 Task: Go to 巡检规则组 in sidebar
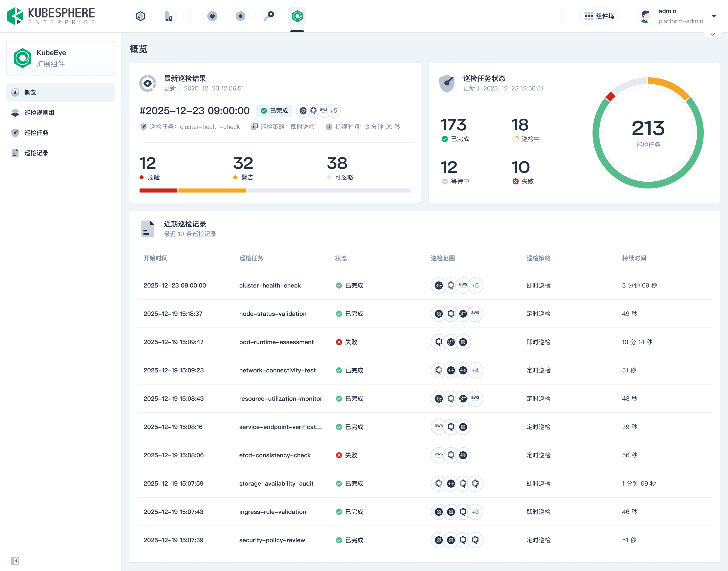[39, 113]
